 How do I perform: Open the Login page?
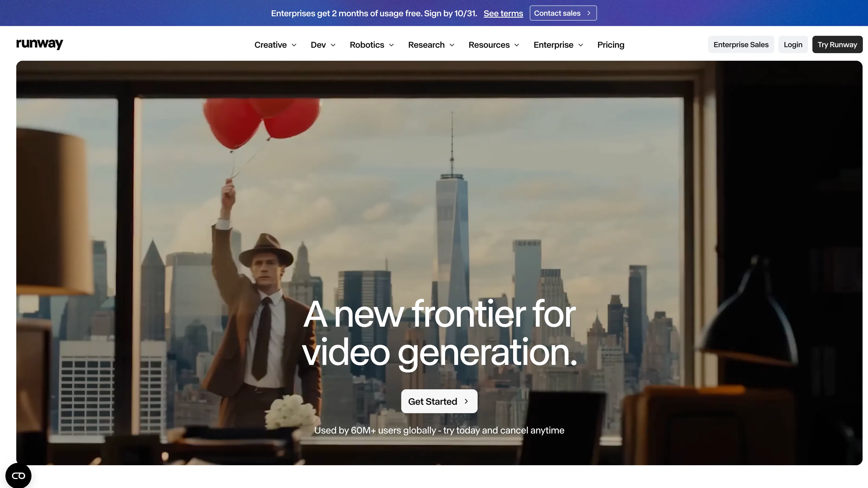[x=793, y=44]
